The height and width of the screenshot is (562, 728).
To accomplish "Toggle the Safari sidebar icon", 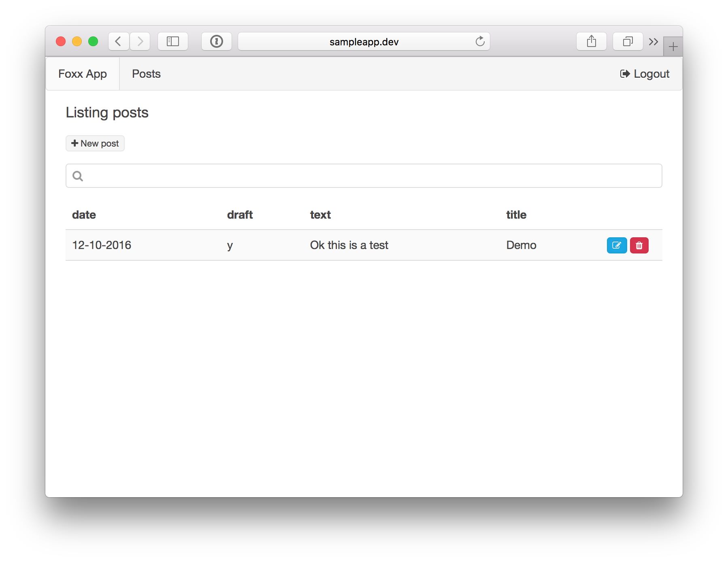I will click(173, 42).
